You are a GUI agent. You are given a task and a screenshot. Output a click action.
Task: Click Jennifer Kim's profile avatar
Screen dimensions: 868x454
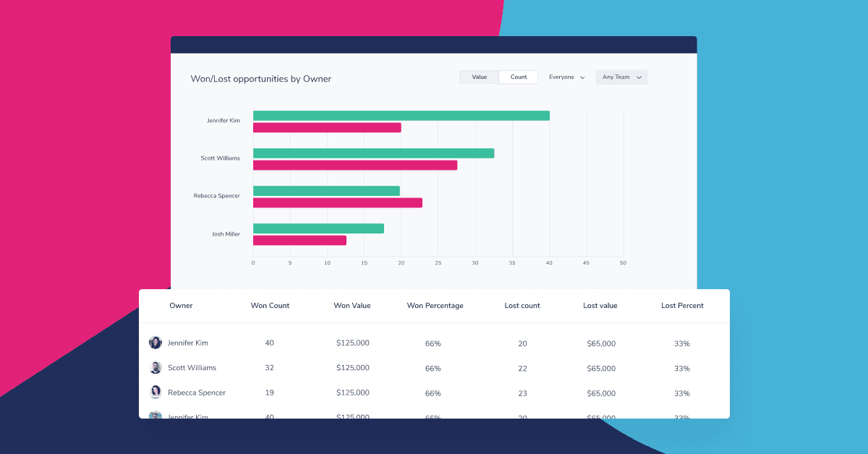point(156,342)
